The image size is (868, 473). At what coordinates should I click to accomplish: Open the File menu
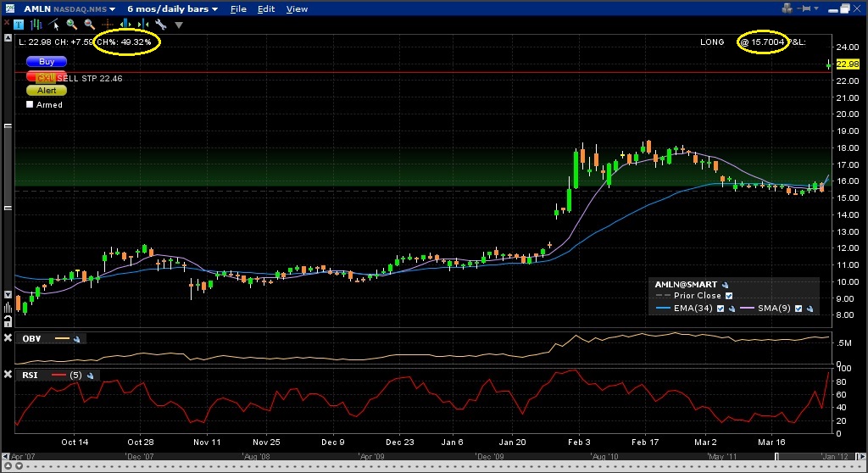(238, 9)
